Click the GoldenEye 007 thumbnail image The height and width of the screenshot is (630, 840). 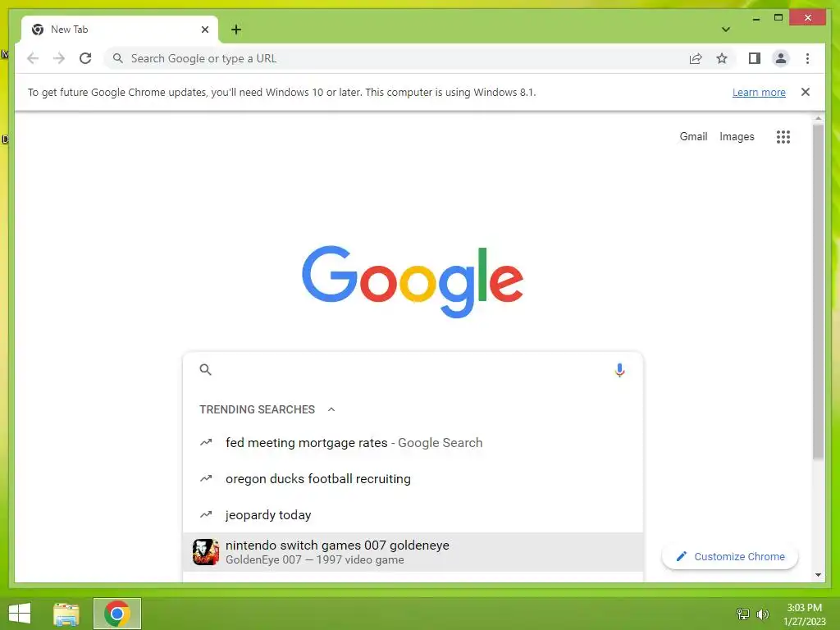pyautogui.click(x=206, y=552)
